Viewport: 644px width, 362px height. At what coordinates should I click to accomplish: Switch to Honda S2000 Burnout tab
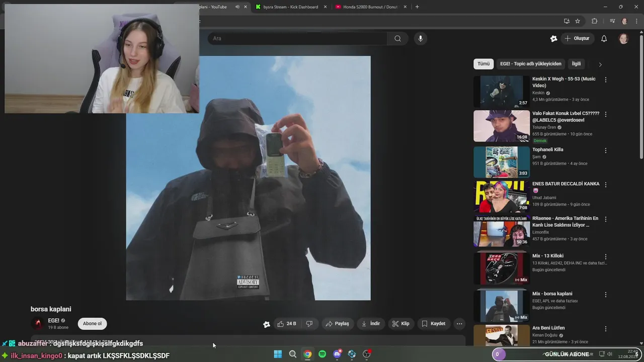click(371, 7)
